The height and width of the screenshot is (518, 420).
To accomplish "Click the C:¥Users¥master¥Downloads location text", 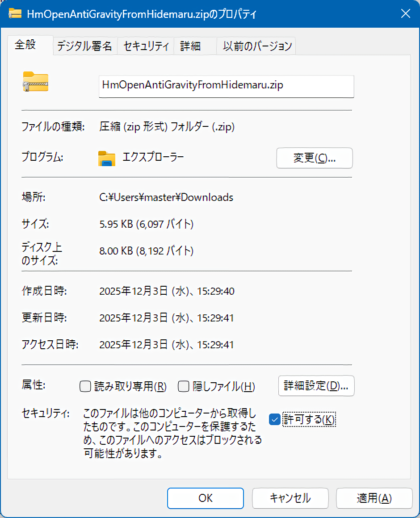I will (166, 197).
